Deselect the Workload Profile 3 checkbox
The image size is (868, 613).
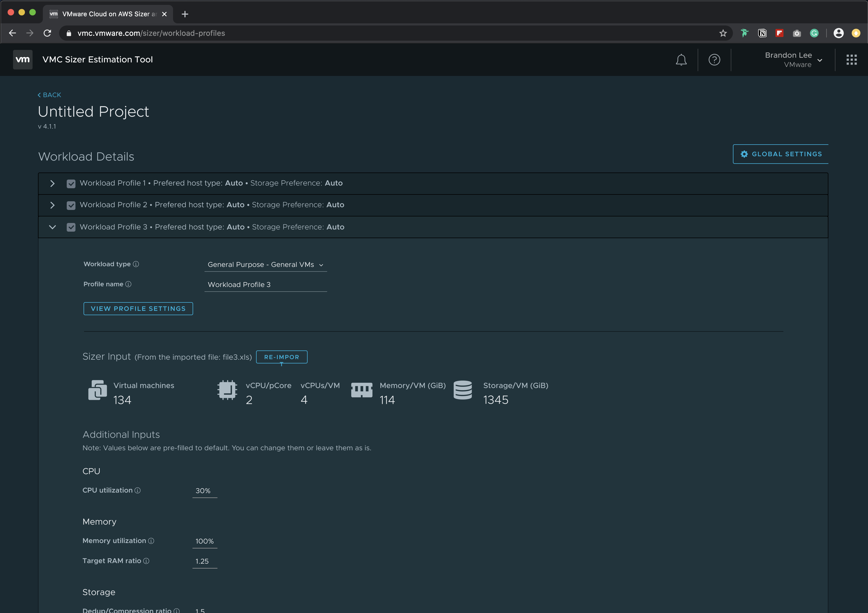tap(71, 227)
